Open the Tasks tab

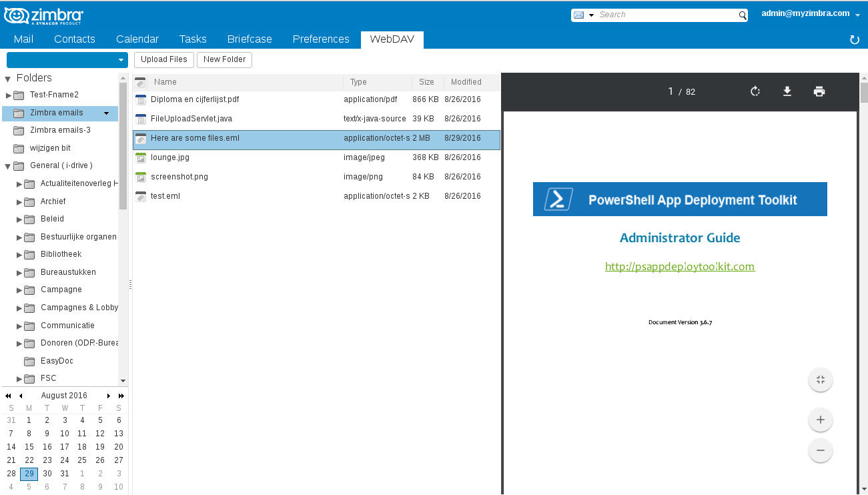(193, 39)
